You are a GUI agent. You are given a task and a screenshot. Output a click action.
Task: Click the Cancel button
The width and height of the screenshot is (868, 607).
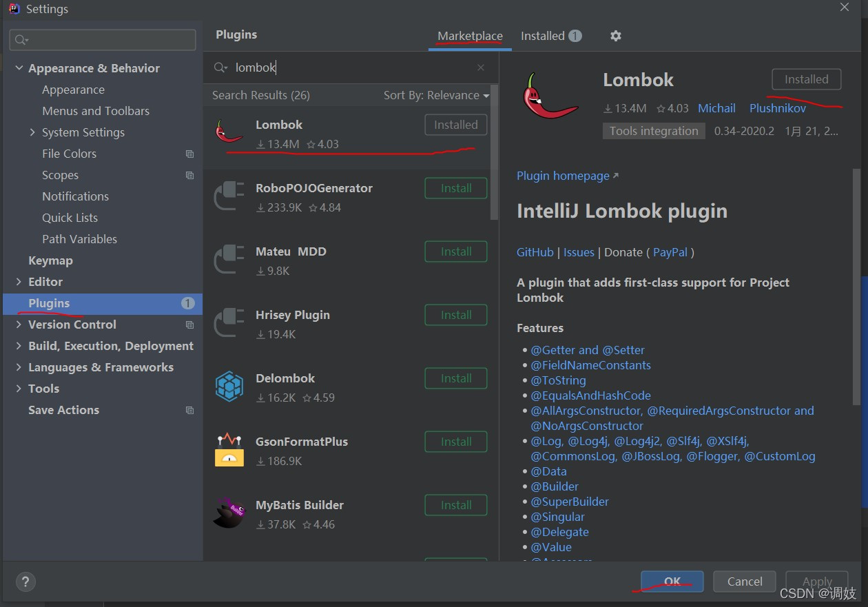tap(745, 582)
